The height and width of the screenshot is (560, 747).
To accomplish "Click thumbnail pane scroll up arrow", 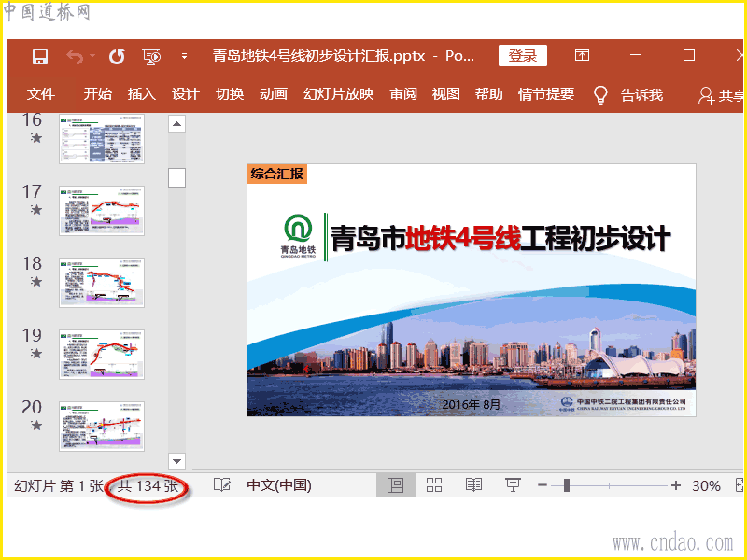I will (176, 124).
